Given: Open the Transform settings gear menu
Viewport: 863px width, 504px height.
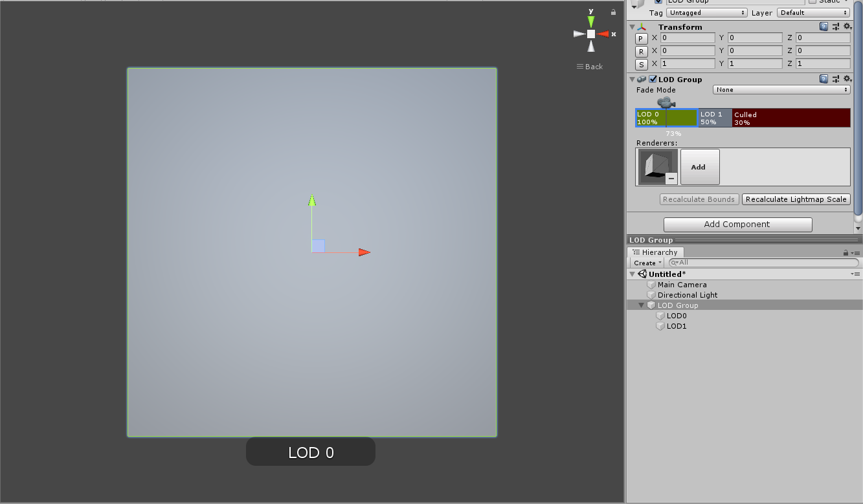Looking at the screenshot, I should coord(847,26).
